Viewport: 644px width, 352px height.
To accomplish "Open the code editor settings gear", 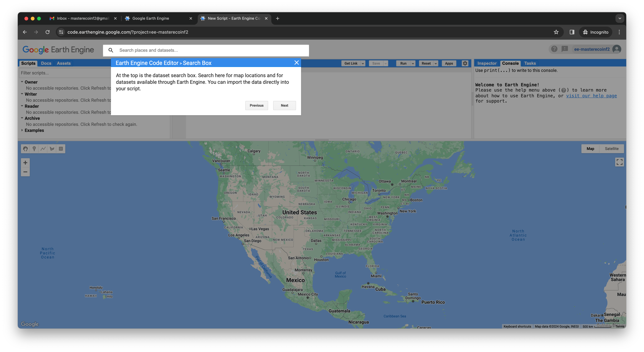I will click(x=465, y=63).
